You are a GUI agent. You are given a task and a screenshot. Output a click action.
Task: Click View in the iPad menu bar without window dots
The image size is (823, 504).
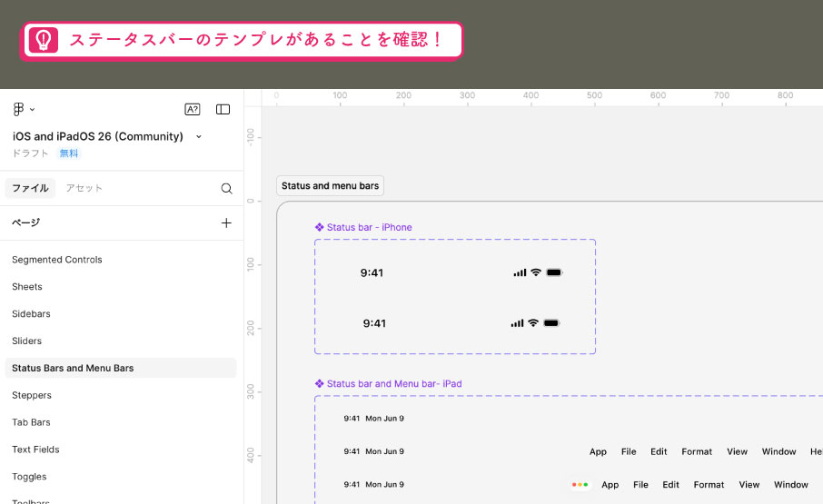[737, 451]
